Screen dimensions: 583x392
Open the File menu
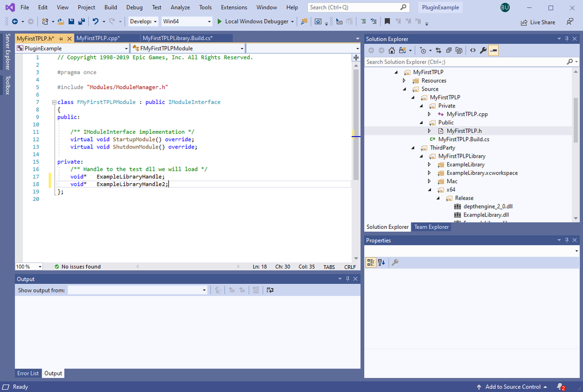(x=25, y=7)
